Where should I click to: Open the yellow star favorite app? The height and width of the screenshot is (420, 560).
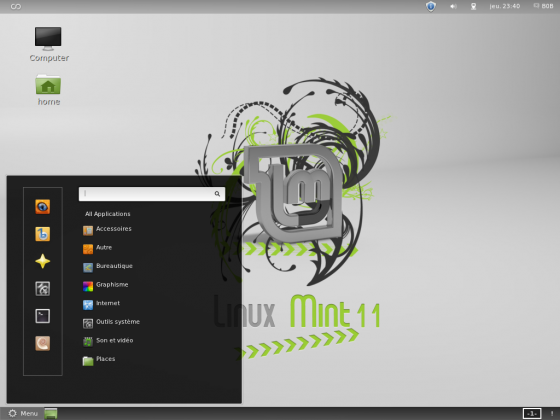[x=42, y=261]
